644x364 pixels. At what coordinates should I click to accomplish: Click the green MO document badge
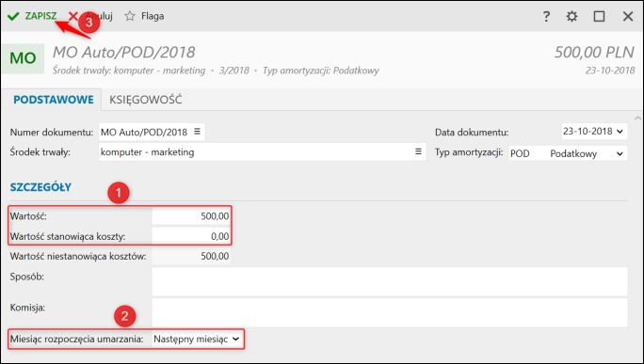[23, 58]
